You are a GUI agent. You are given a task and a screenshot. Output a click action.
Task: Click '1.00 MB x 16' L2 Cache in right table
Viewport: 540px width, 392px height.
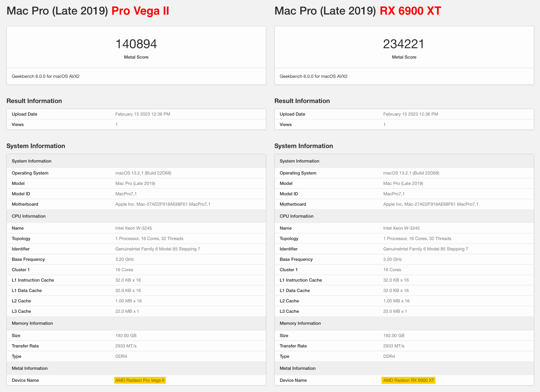point(396,301)
